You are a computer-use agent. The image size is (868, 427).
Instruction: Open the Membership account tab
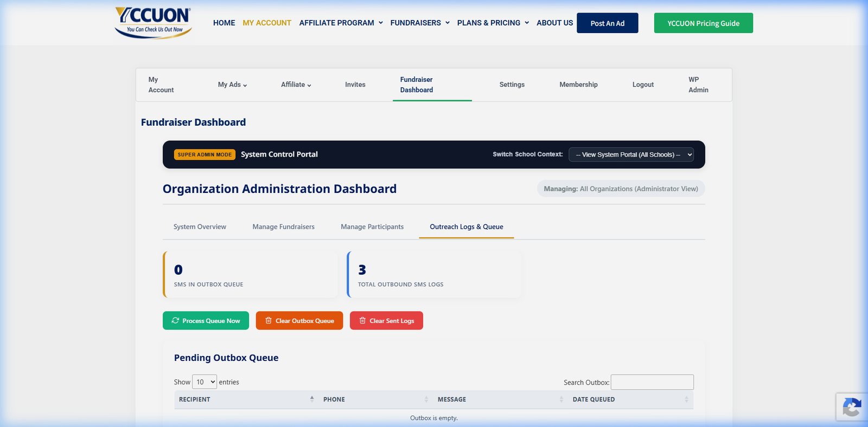pyautogui.click(x=578, y=85)
